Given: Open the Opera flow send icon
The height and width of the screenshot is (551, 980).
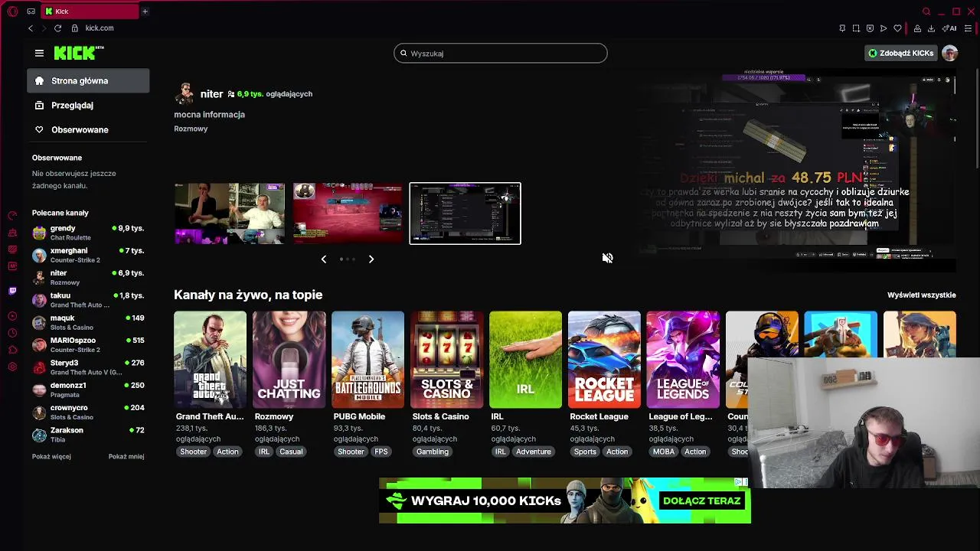Looking at the screenshot, I should pyautogui.click(x=884, y=28).
